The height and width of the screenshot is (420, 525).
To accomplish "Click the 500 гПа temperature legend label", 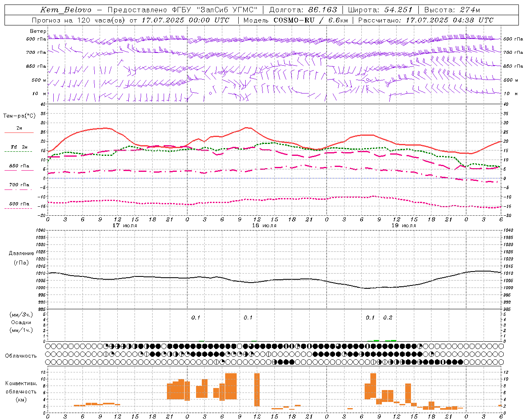I will (x=19, y=204).
